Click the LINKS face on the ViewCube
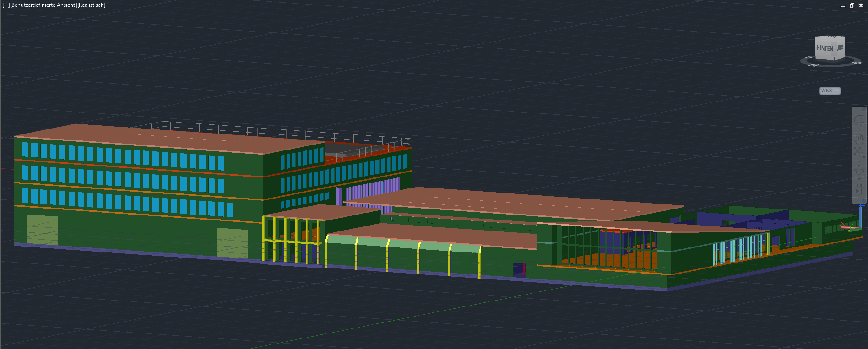868x349 pixels. pyautogui.click(x=840, y=48)
